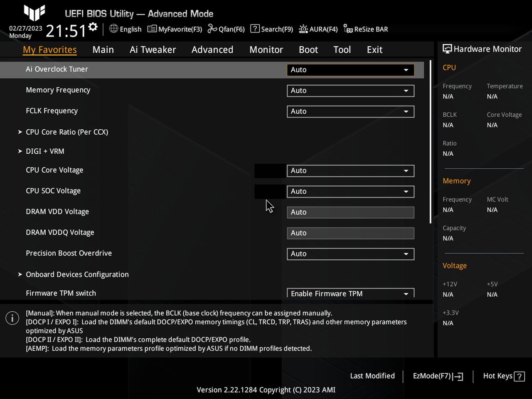Select the Ai Overclock Tuner label
The height and width of the screenshot is (399, 532).
[57, 69]
